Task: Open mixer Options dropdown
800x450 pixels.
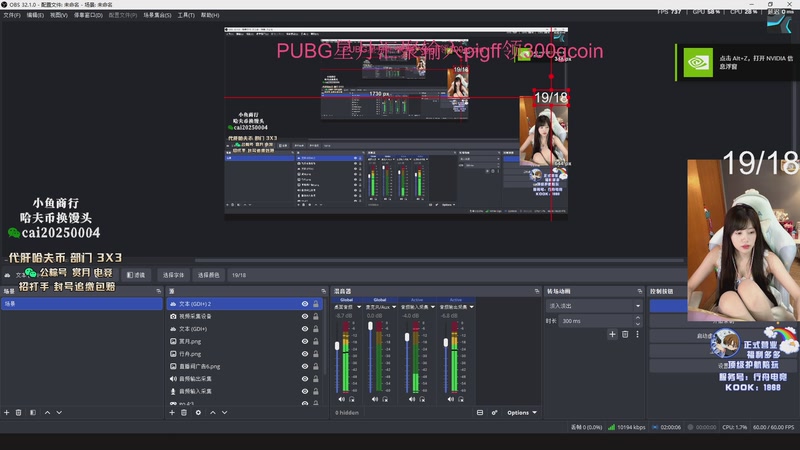Action: click(522, 412)
